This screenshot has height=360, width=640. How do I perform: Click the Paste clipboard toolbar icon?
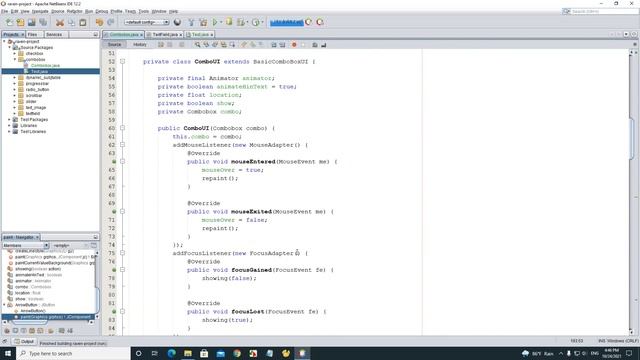83,22
